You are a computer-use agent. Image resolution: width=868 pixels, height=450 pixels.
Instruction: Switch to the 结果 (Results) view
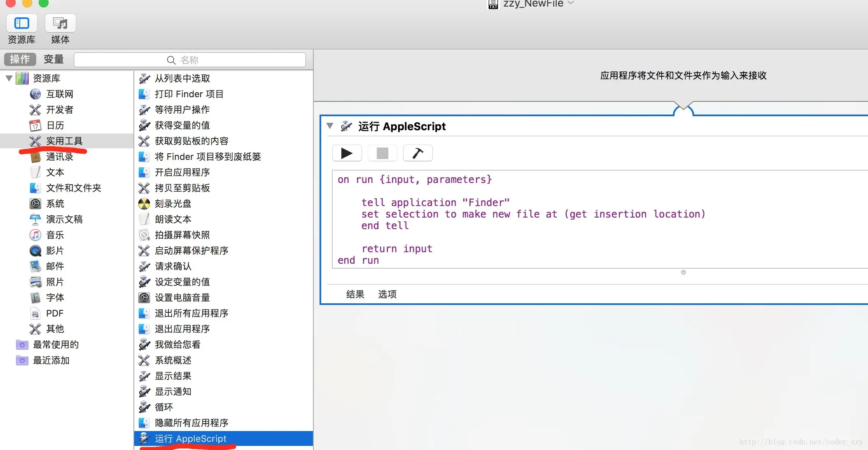coord(355,294)
